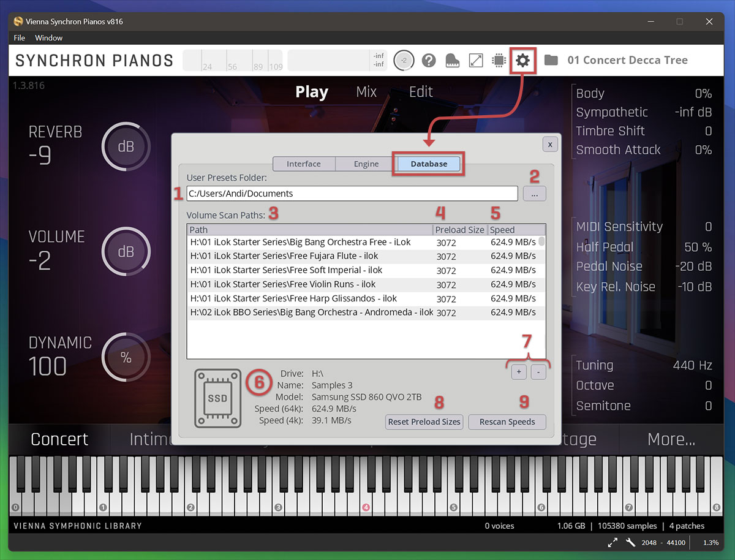Select the Free Violin Runs path row
Image resolution: width=735 pixels, height=560 pixels.
click(x=363, y=284)
